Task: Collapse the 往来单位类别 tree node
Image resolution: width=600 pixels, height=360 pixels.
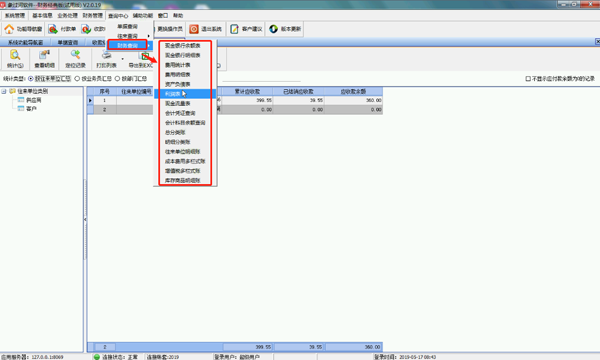Action: pyautogui.click(x=4, y=91)
